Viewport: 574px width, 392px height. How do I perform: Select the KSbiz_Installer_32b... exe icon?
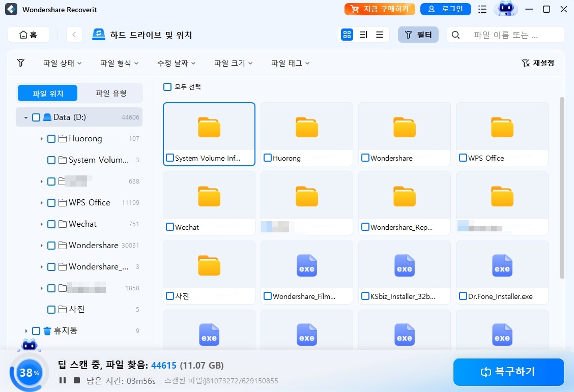[405, 265]
